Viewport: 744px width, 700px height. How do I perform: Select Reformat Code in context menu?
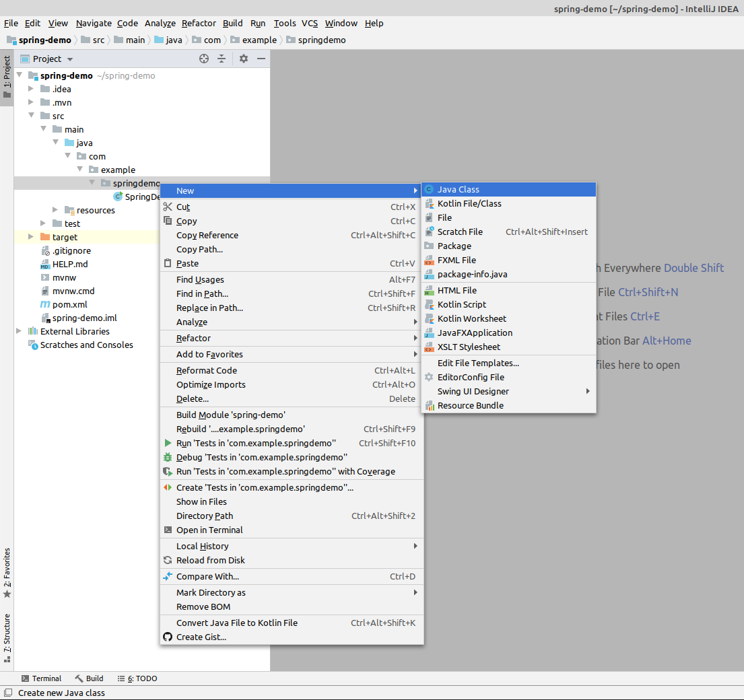(x=292, y=370)
